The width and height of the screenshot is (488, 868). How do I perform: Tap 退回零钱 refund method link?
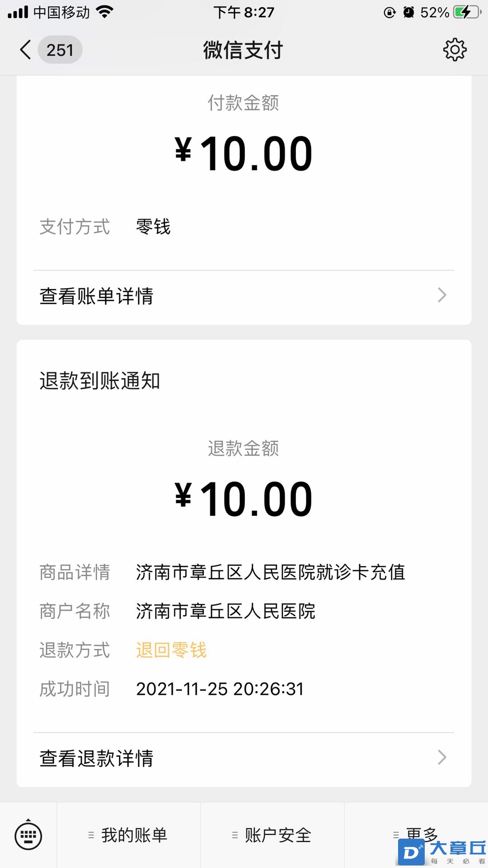pyautogui.click(x=171, y=650)
